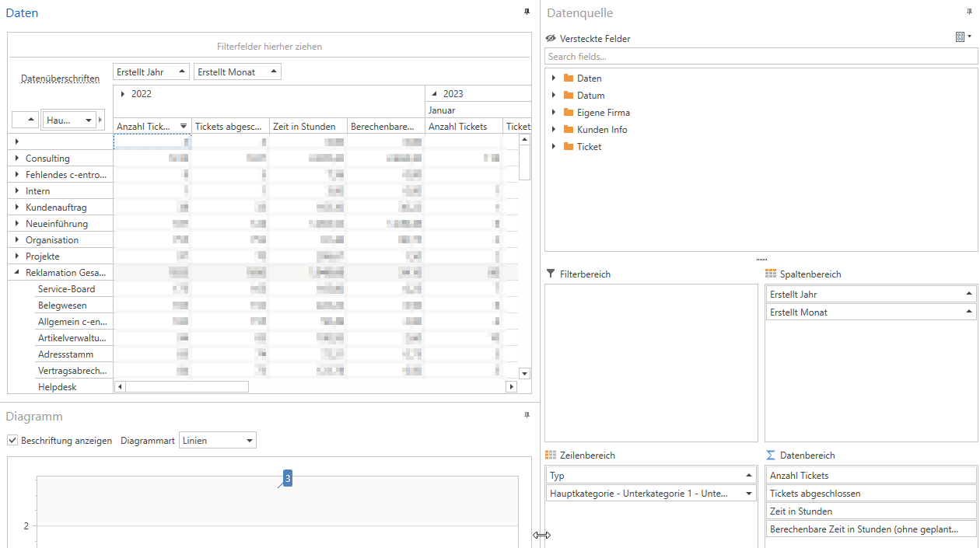The height and width of the screenshot is (548, 980).
Task: Click the Versteckte Felder eye icon
Action: point(551,38)
